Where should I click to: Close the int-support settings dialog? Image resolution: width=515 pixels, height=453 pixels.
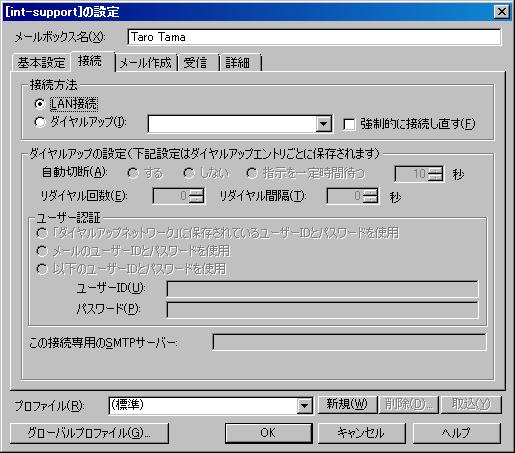[x=502, y=12]
